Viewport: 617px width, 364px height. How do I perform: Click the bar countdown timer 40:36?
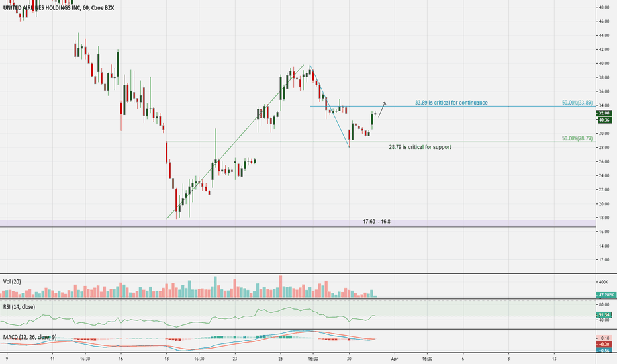[604, 120]
